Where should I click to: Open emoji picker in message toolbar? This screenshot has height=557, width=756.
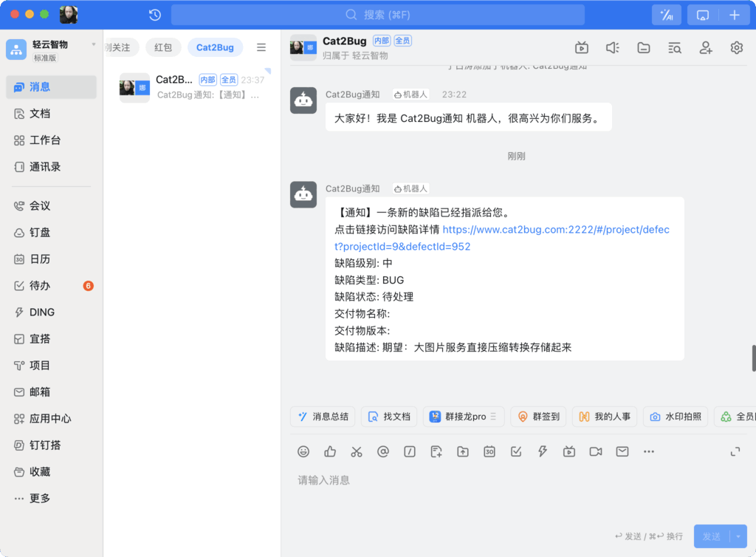303,451
